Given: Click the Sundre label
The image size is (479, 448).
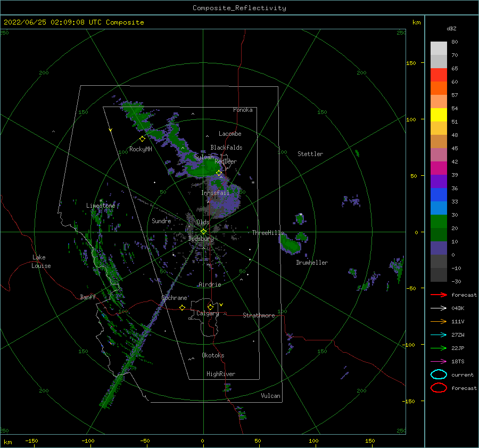Looking at the screenshot, I should pos(161,221).
